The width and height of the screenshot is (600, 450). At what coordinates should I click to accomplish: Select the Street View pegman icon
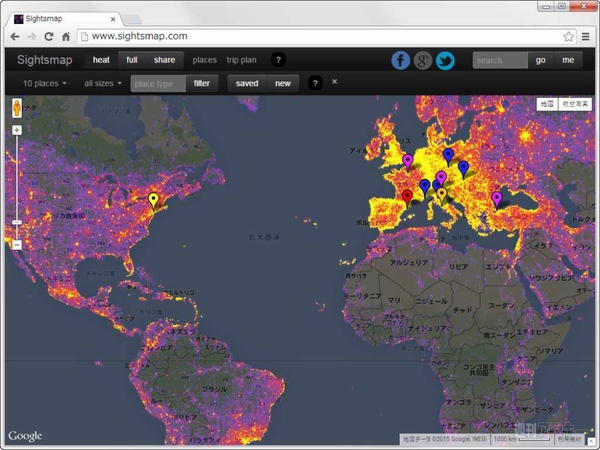16,108
